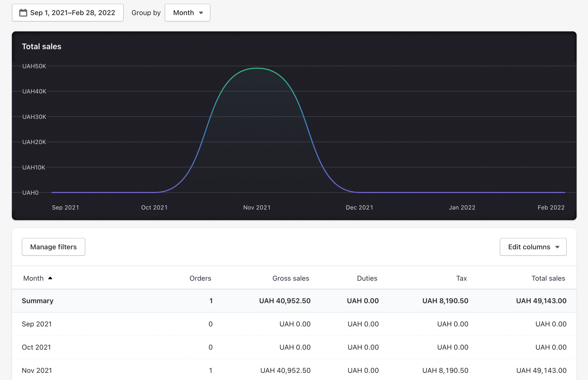
Task: Click the Feb 2022 label on the chart axis
Action: tap(551, 207)
